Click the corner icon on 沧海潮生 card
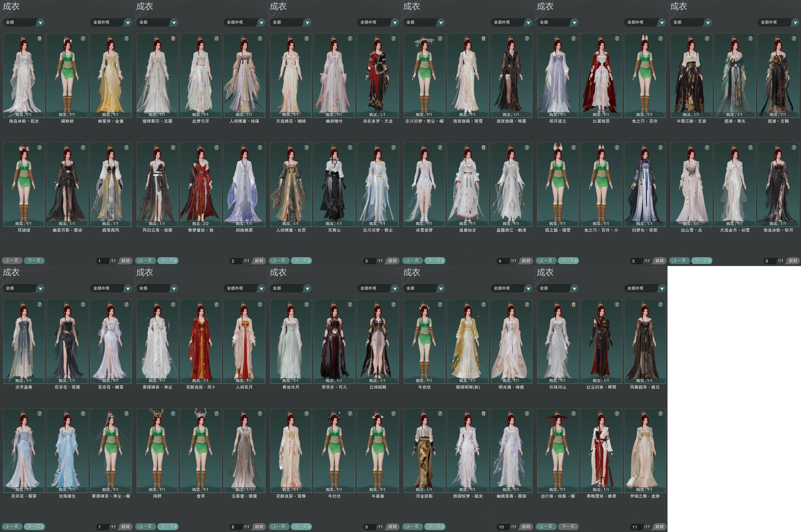 click(83, 413)
